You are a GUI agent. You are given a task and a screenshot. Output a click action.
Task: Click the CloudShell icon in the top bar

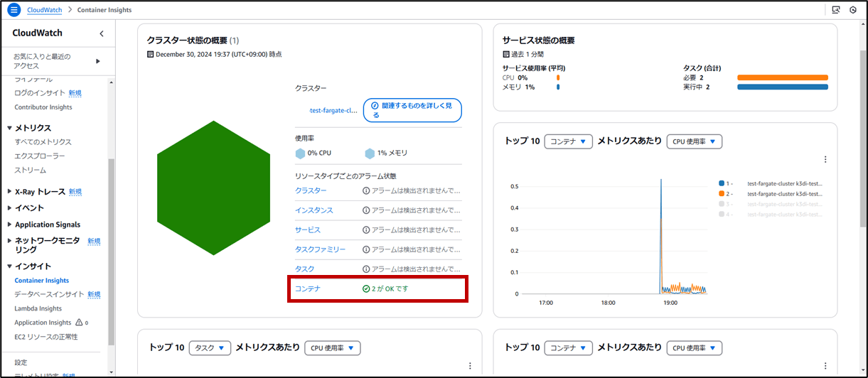836,10
